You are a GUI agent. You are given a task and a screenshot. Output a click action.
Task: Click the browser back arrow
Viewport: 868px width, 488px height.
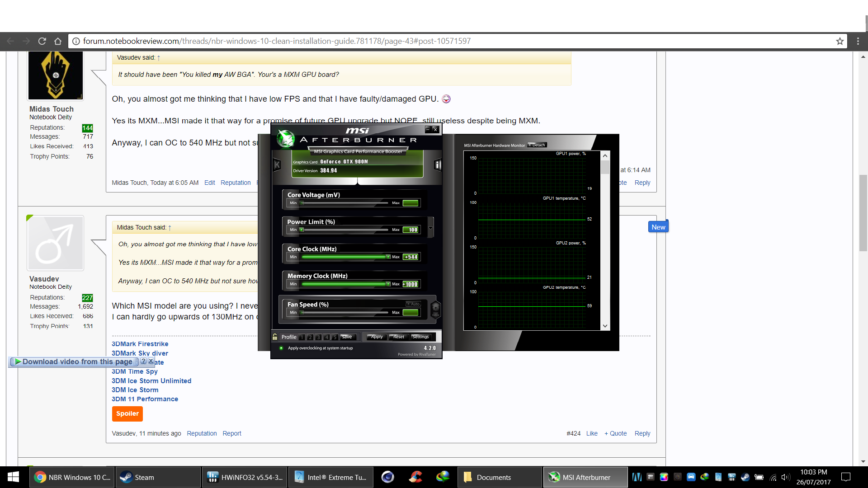10,41
